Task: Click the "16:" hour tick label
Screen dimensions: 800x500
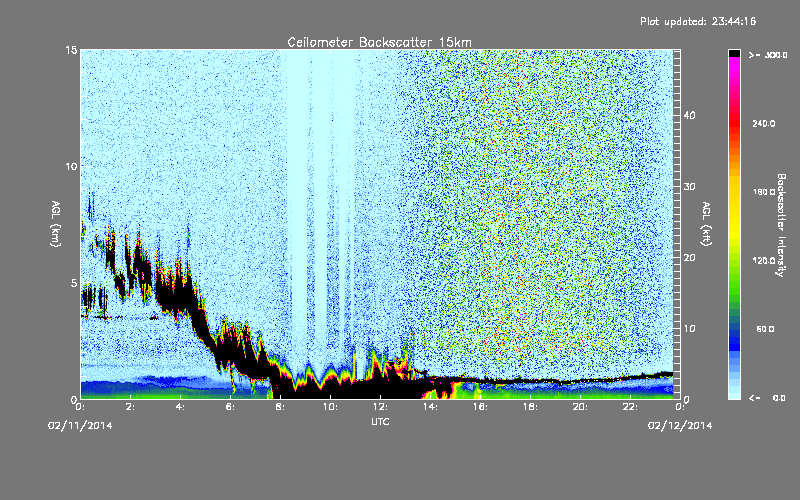Action: coord(480,407)
